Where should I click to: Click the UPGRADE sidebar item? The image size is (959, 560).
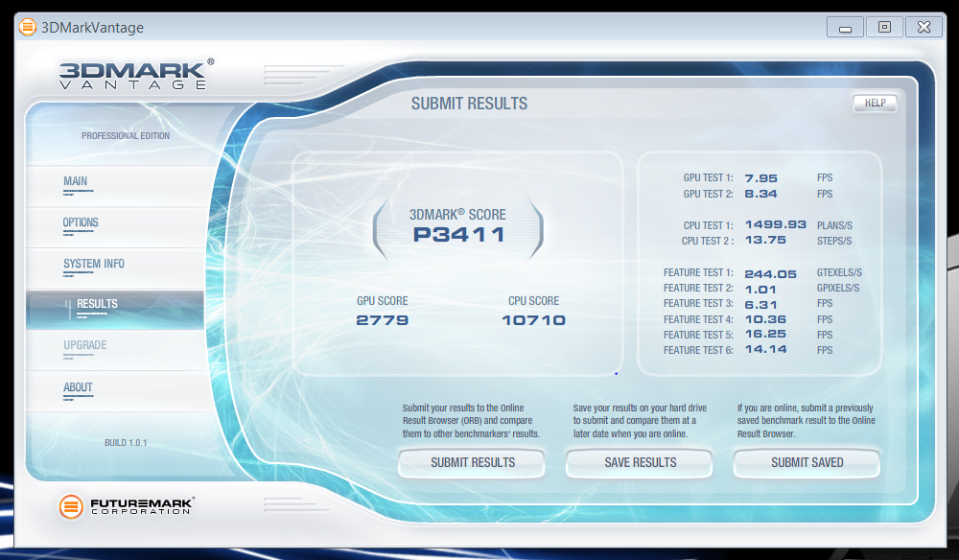point(84,346)
